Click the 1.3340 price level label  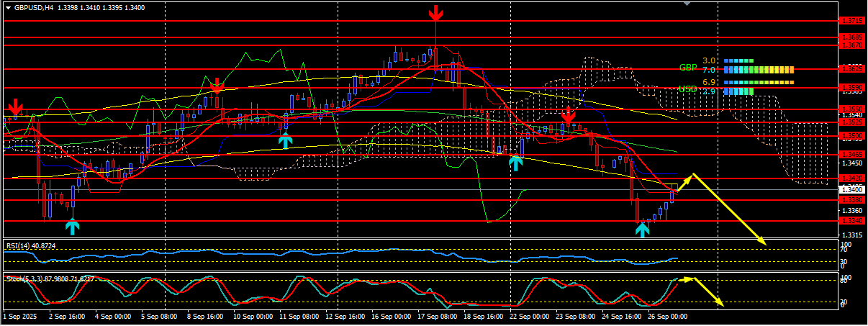tap(852, 221)
